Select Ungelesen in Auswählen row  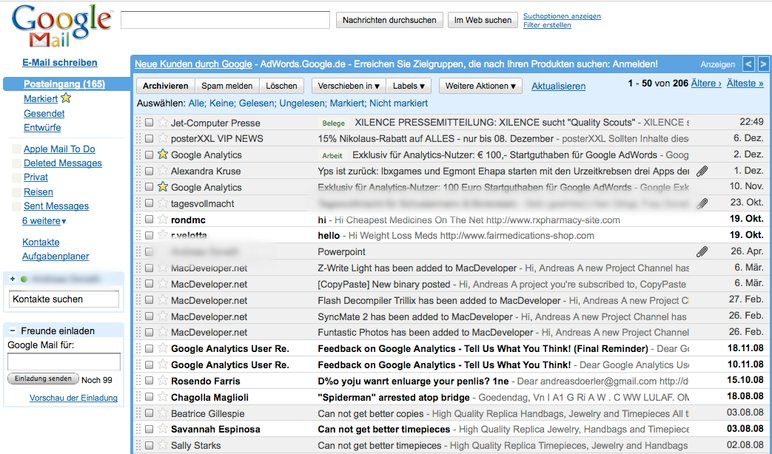(302, 103)
